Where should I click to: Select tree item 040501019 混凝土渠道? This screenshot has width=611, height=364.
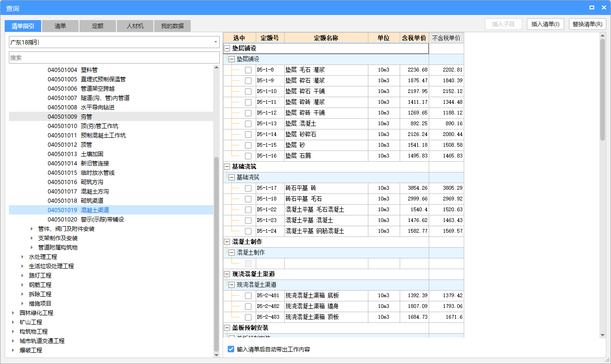[x=111, y=210]
